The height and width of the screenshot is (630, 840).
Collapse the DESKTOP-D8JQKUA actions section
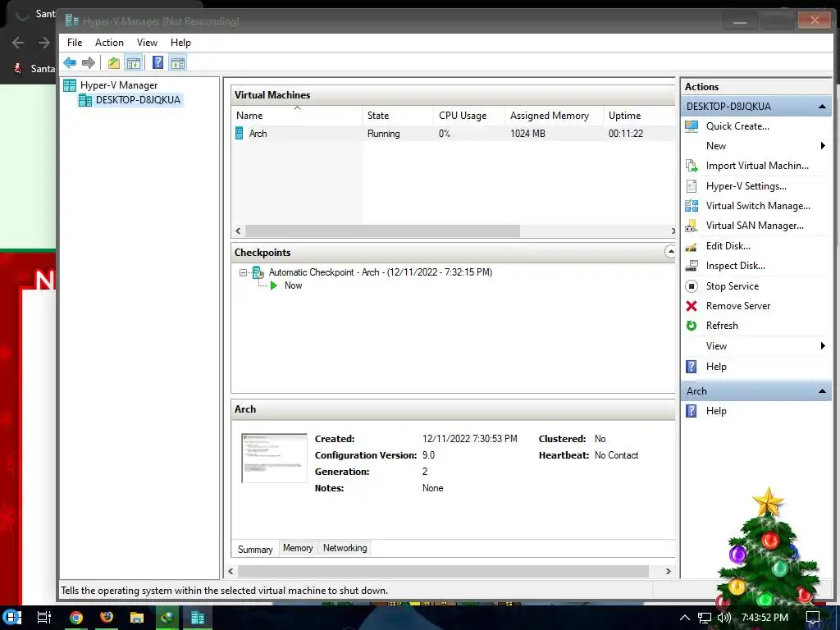coord(822,107)
